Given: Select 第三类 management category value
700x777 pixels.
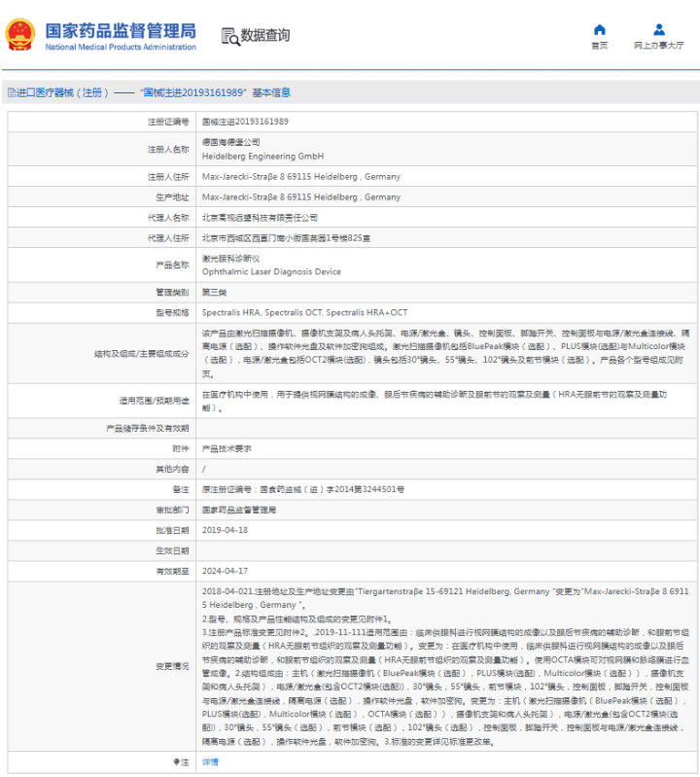Looking at the screenshot, I should click(214, 293).
